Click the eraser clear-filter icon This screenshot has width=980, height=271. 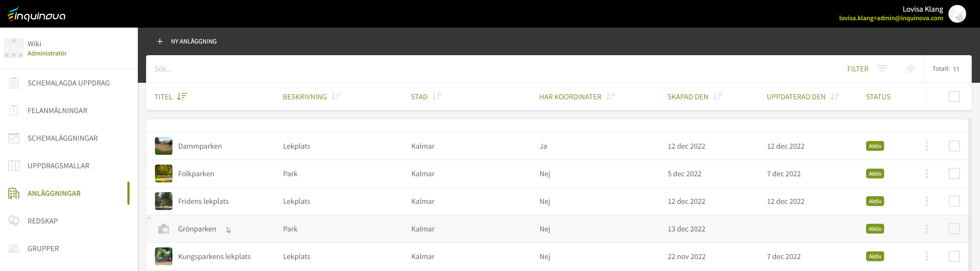910,69
